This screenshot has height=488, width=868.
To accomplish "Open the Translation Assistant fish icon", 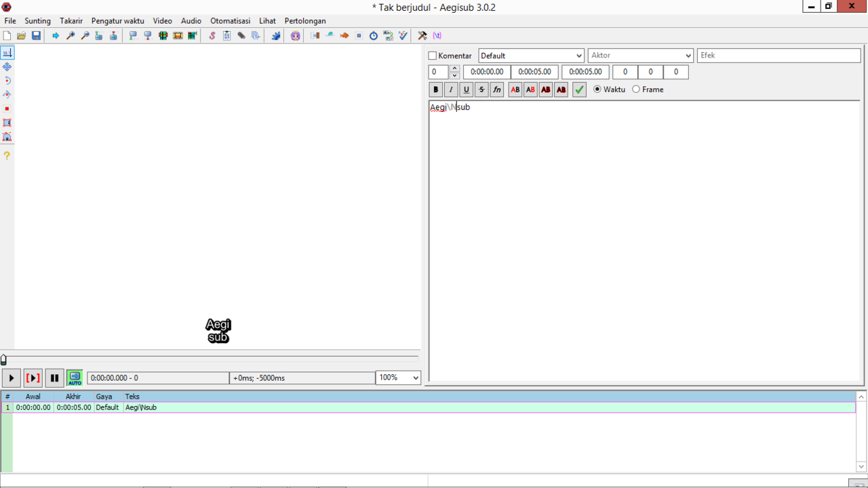I will [344, 35].
